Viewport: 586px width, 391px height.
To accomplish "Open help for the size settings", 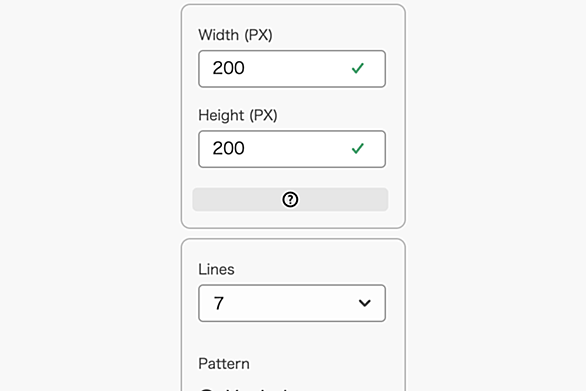I will [290, 200].
